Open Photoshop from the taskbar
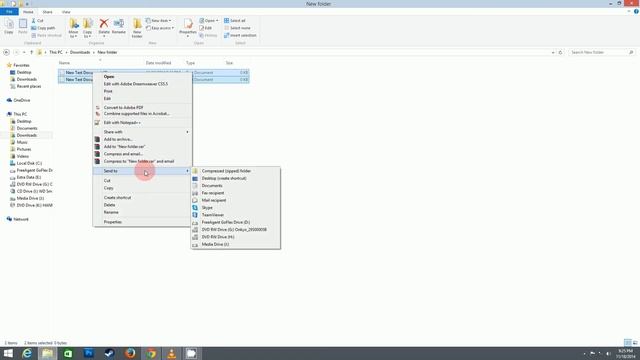The width and height of the screenshot is (640, 360). point(89,353)
